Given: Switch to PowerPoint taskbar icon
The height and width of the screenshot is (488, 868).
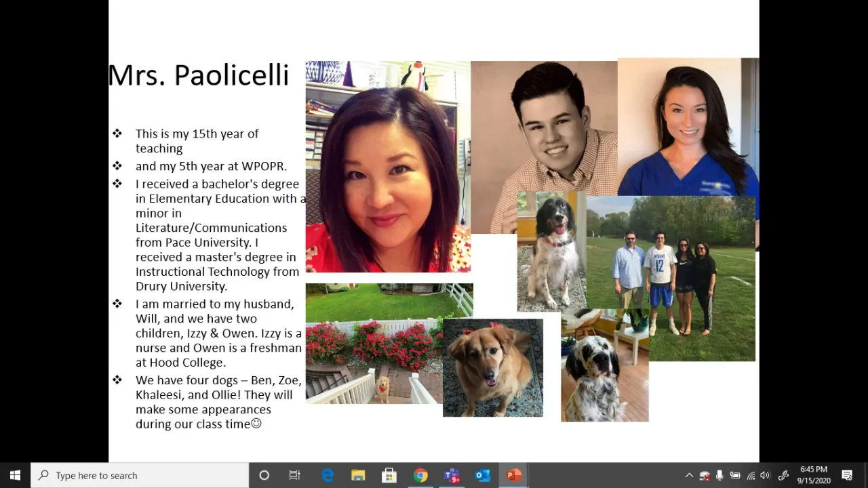Looking at the screenshot, I should point(513,475).
